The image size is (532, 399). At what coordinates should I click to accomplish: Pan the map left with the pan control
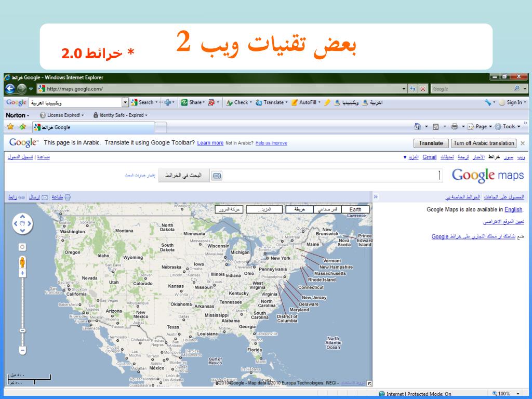[x=16, y=223]
